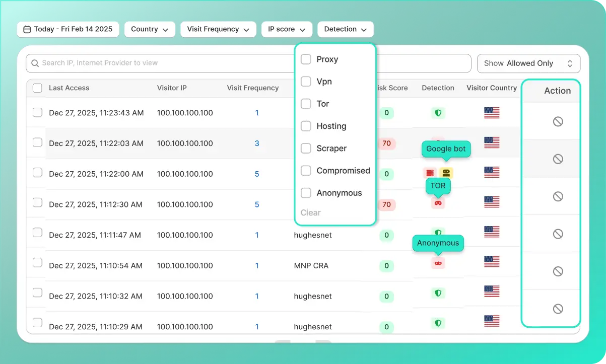The height and width of the screenshot is (364, 606).
Task: Select the 11:12:30 AM row checkbox
Action: pyautogui.click(x=37, y=202)
